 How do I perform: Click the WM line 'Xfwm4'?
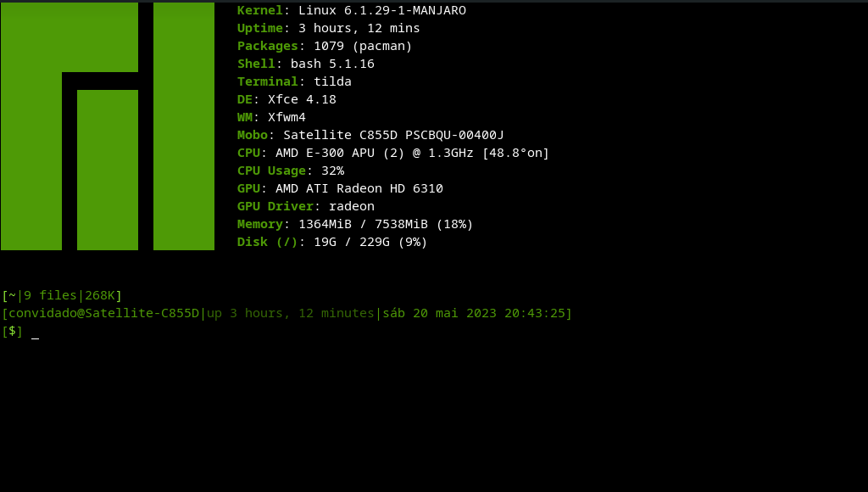click(271, 117)
